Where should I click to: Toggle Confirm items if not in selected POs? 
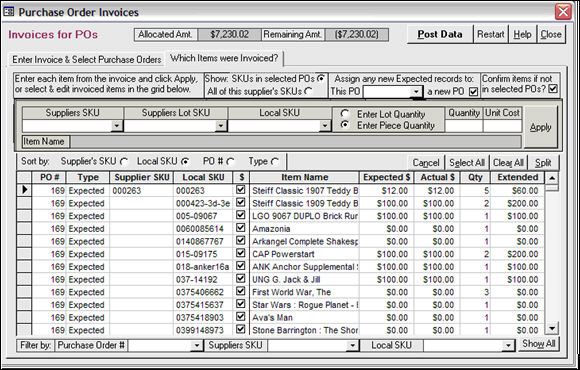click(553, 89)
